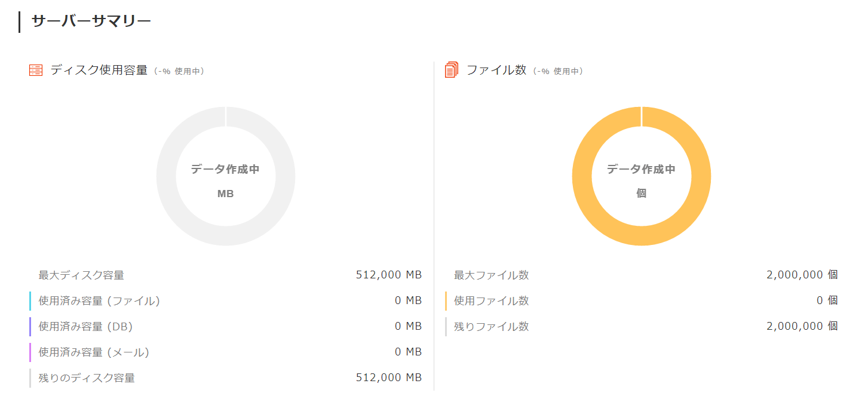Viewport: 868px width, 411px height.
Task: Click the MB unit text in the disk chart
Action: tap(226, 193)
